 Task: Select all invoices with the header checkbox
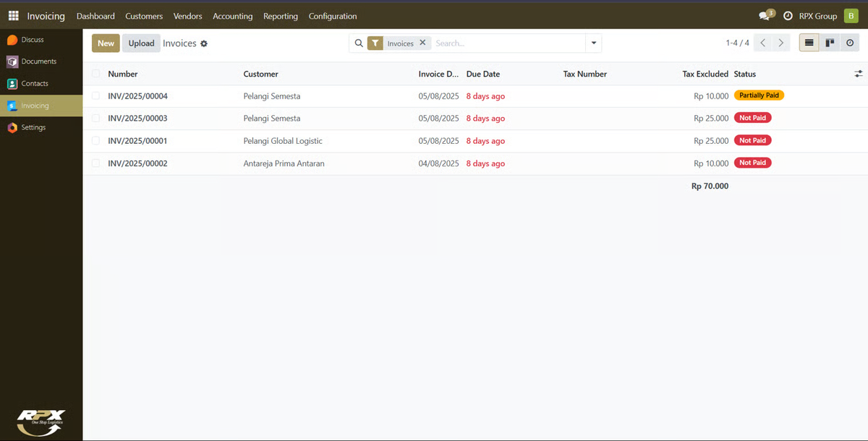pos(96,74)
